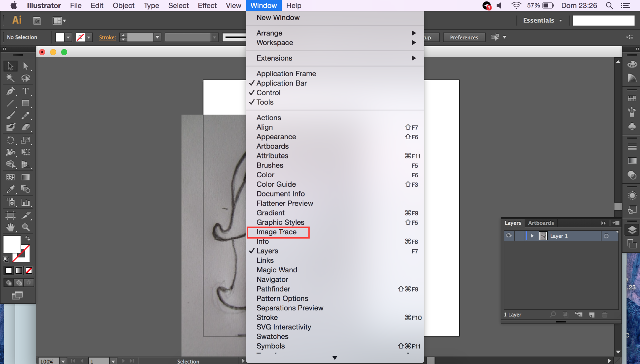The width and height of the screenshot is (640, 364).
Task: Open zoom level dropdown at 100%
Action: click(x=63, y=361)
